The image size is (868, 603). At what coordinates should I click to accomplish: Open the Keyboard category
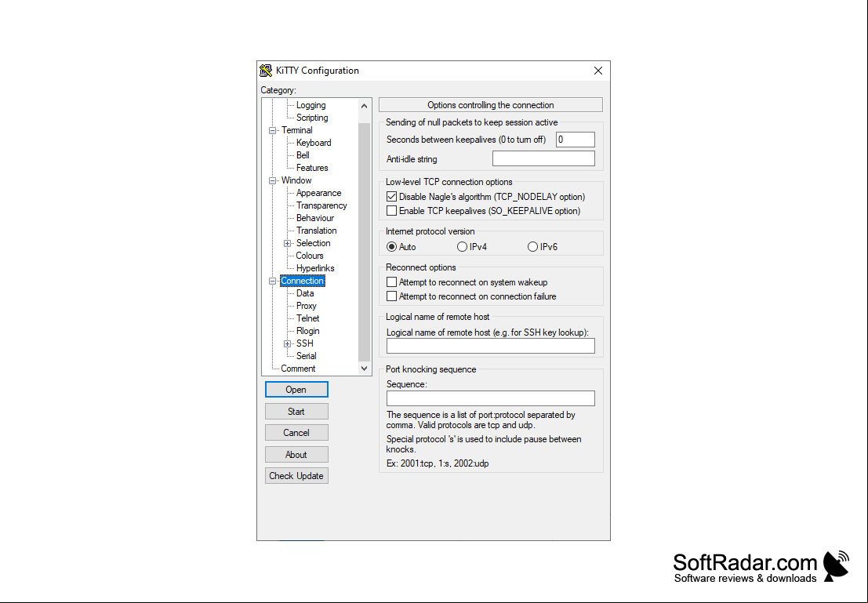click(x=314, y=143)
